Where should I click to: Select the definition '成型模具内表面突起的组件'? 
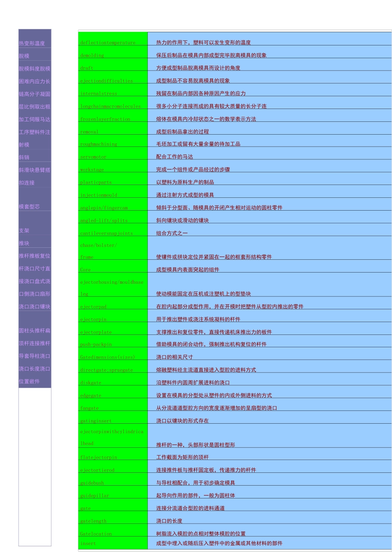[x=188, y=270]
